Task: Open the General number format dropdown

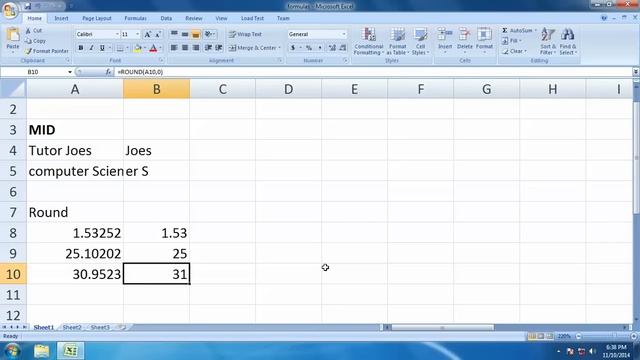Action: click(x=344, y=34)
